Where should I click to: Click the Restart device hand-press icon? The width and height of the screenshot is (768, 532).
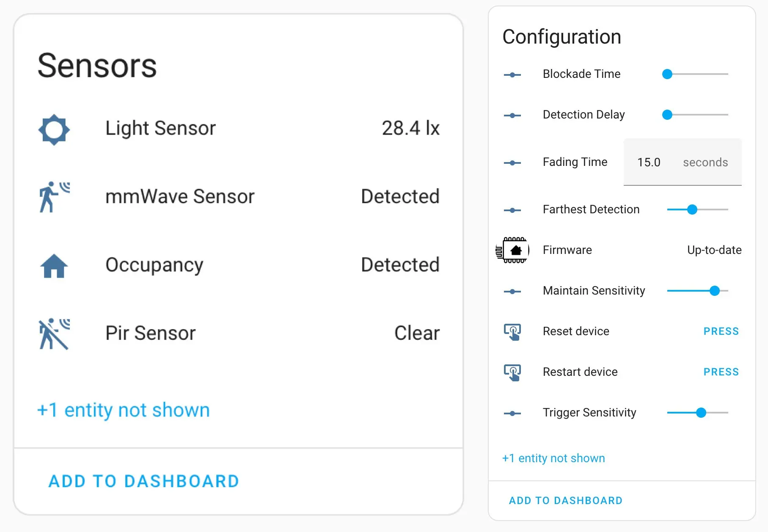[512, 372]
